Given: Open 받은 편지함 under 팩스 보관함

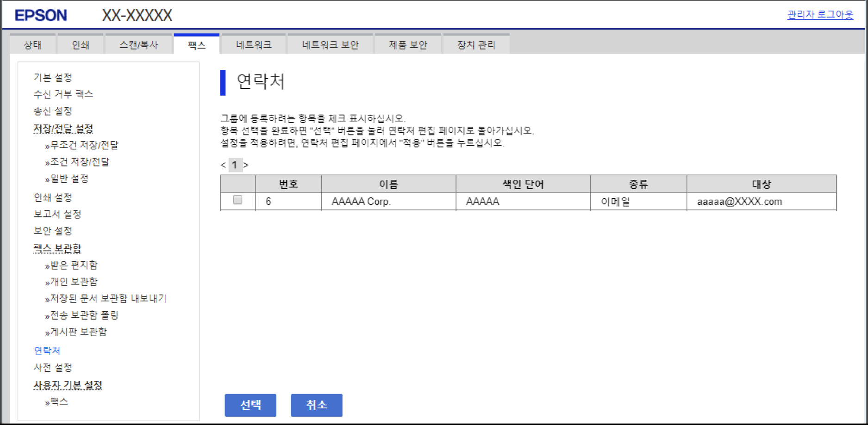Looking at the screenshot, I should click(74, 265).
